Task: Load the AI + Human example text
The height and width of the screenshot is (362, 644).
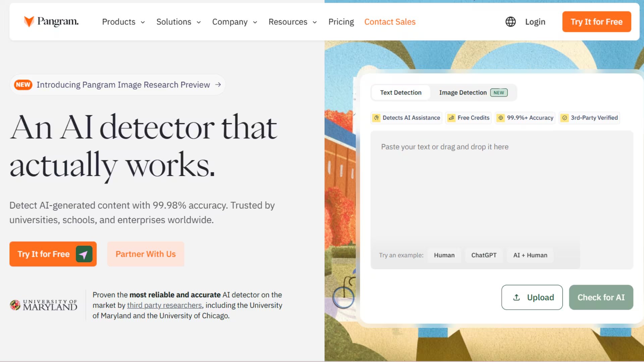Action: pyautogui.click(x=530, y=255)
